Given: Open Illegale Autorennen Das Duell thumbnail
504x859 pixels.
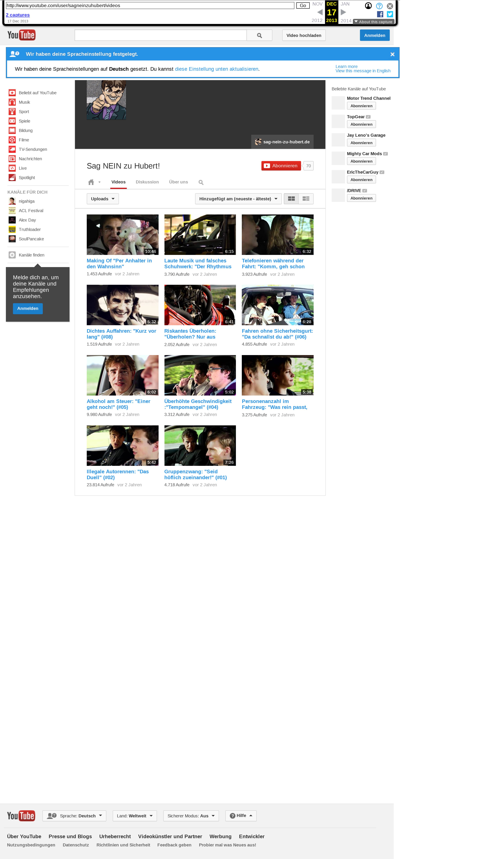Looking at the screenshot, I should click(x=123, y=446).
